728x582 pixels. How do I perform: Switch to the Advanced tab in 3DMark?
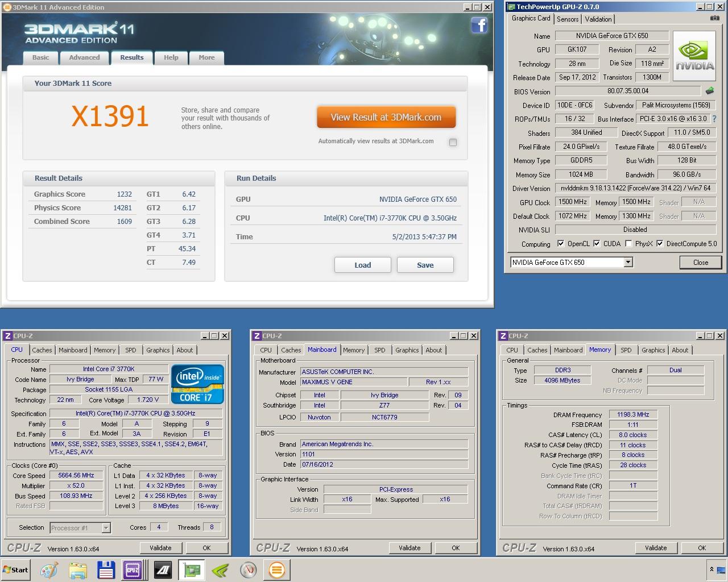coord(84,57)
